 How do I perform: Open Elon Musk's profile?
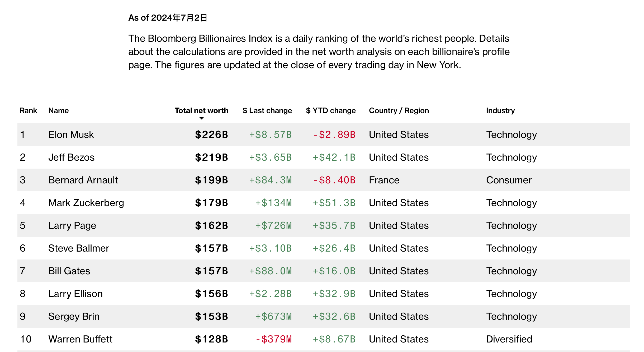tap(71, 135)
